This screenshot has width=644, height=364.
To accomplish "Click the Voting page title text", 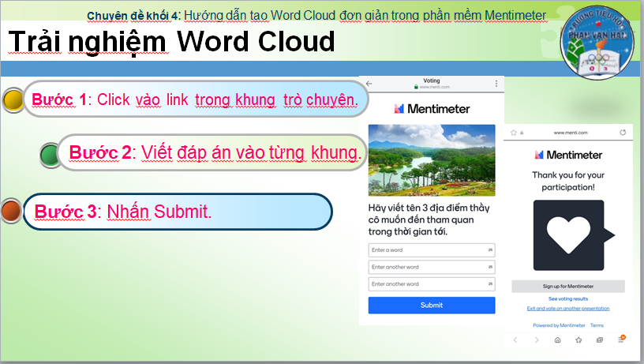I will (x=432, y=81).
